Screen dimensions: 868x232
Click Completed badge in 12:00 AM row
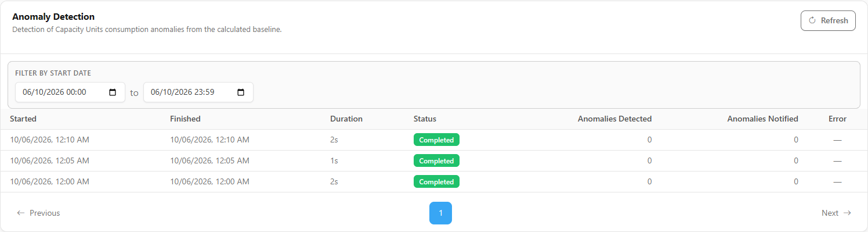(x=436, y=181)
